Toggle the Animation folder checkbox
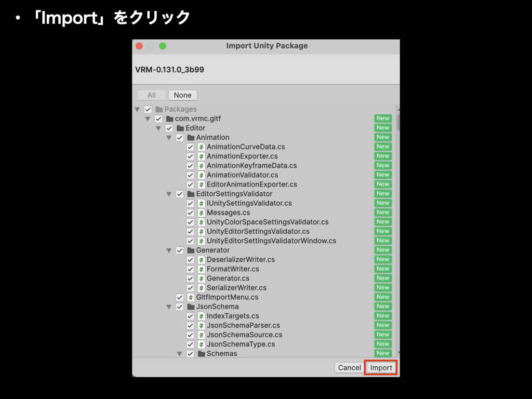 179,137
